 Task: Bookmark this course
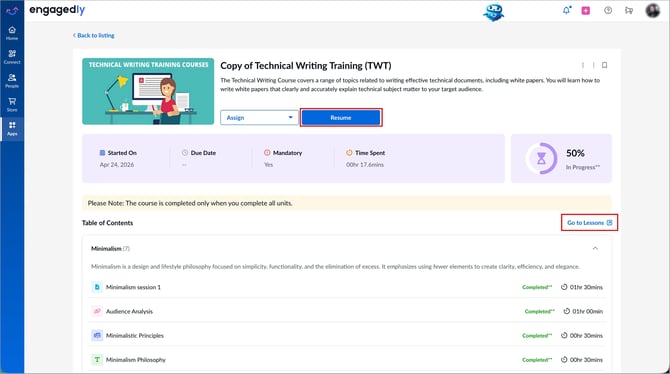[605, 65]
